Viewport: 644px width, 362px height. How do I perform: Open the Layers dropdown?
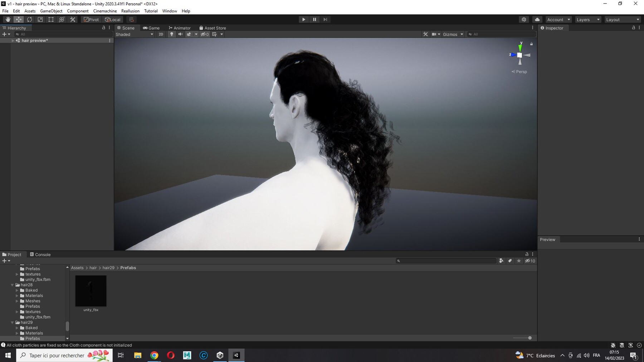588,20
